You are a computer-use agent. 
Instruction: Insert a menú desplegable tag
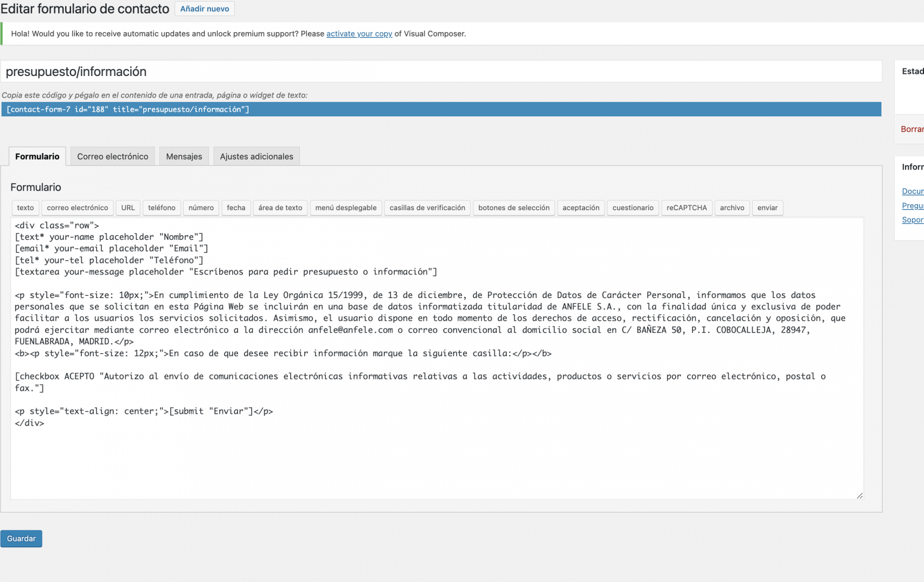tap(346, 207)
